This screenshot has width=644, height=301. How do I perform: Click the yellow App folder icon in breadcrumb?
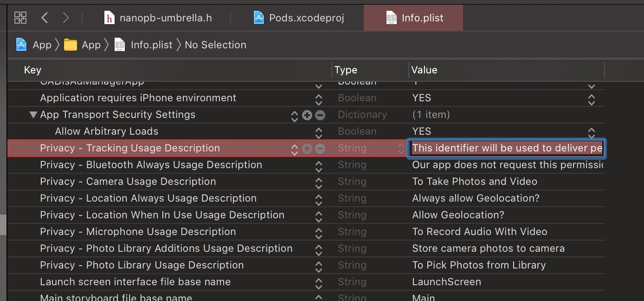(71, 45)
